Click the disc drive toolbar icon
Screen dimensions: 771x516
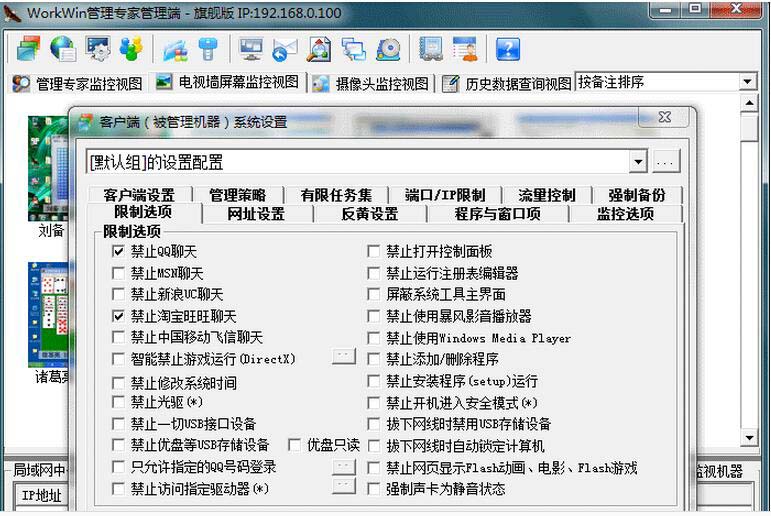coord(388,49)
